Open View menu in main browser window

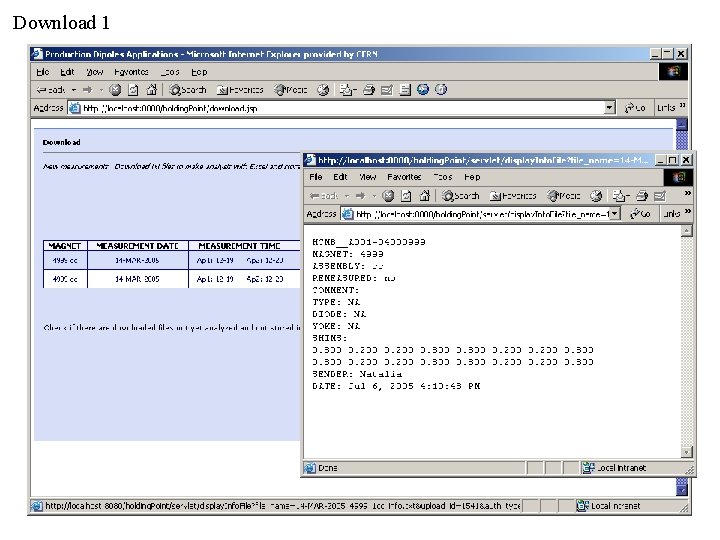click(95, 72)
